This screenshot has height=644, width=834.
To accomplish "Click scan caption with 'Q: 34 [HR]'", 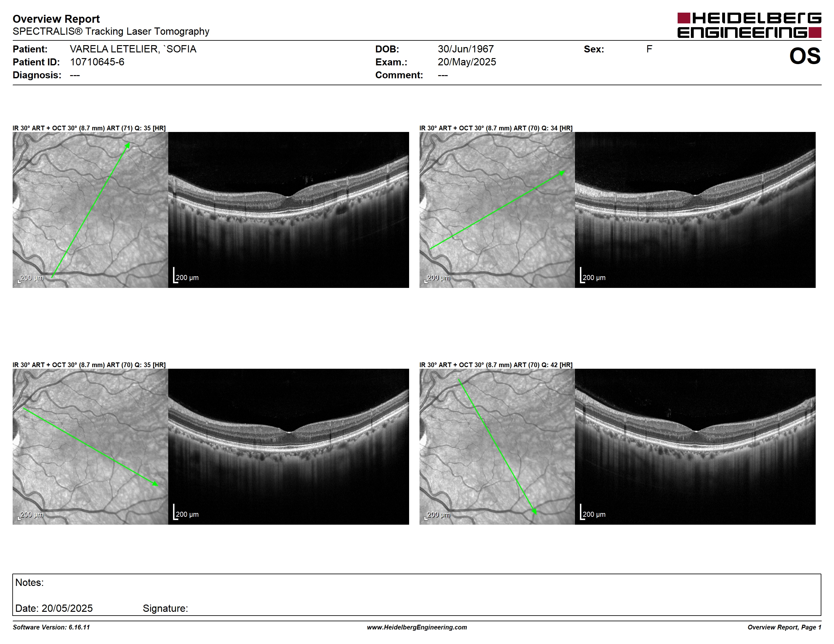I will point(496,128).
